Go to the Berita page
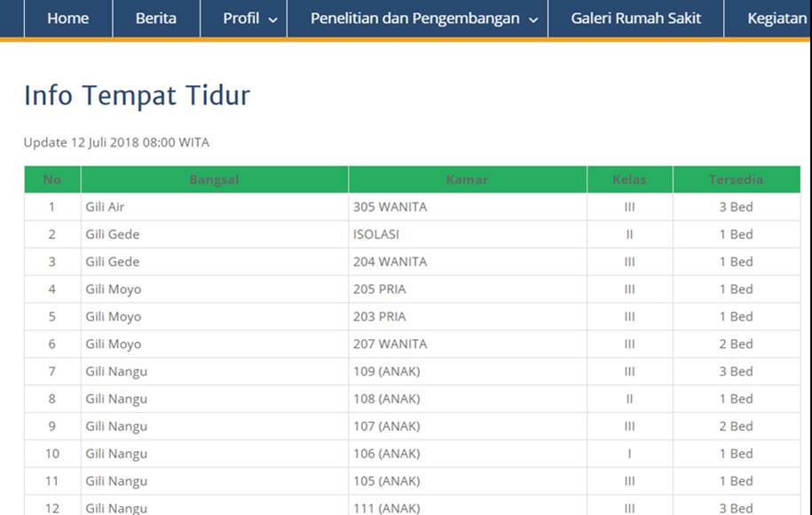 pos(156,19)
